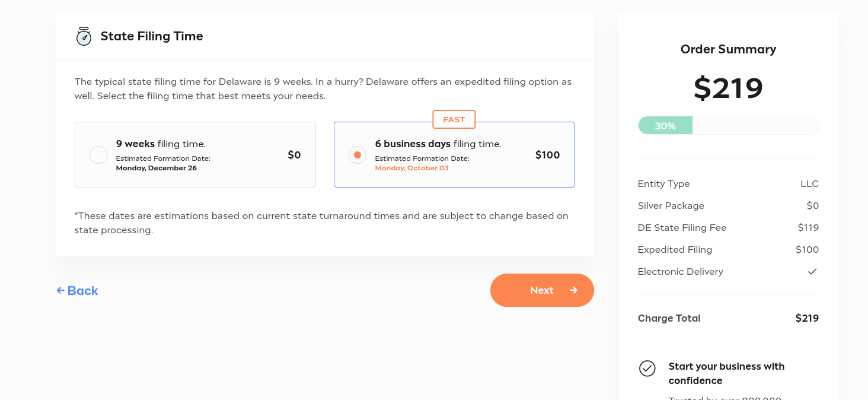Click the Electronic Delivery checkmark icon
868x400 pixels.
(x=812, y=271)
